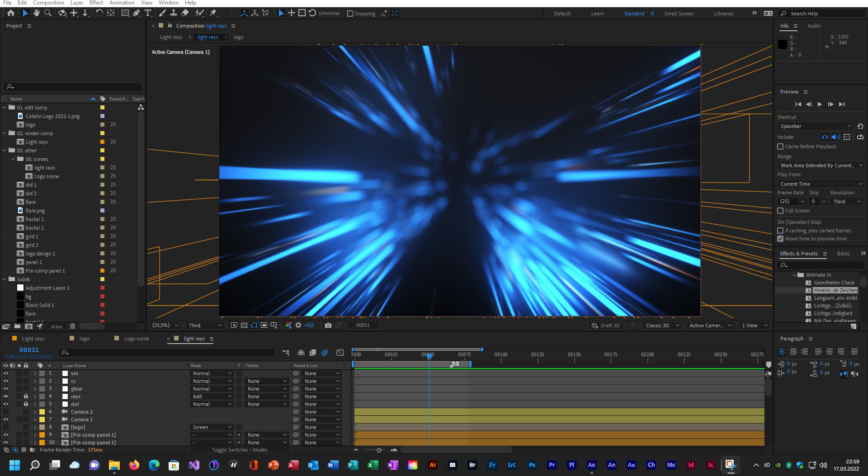Select the Zoom tool magnifier
The width and height of the screenshot is (868, 476).
point(47,13)
